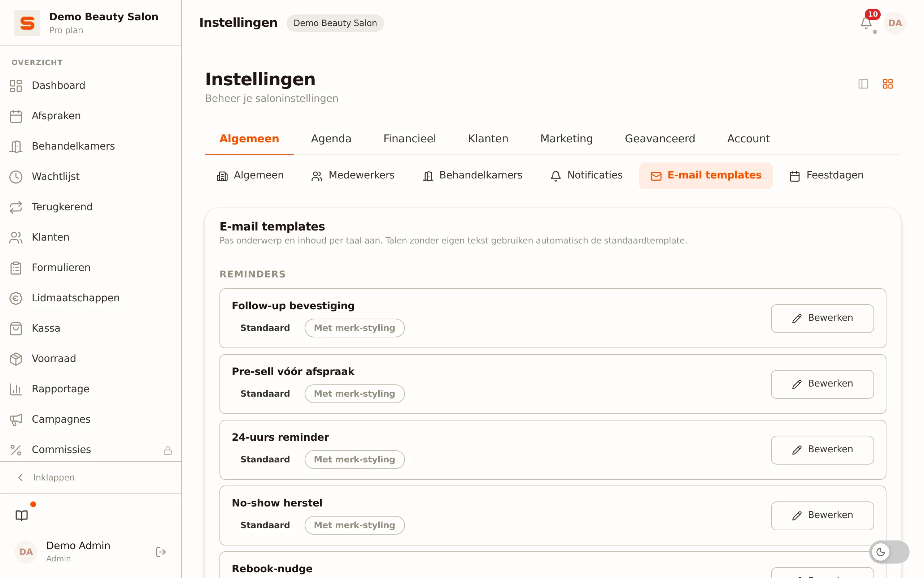This screenshot has width=924, height=578.
Task: Open Lidmaatschappen in sidebar
Action: coord(91,298)
